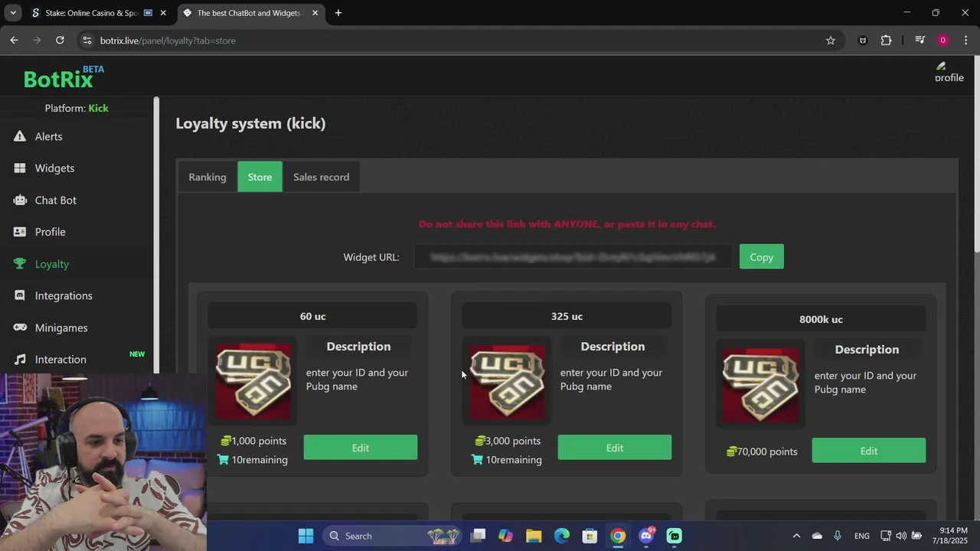Go back to previous page
This screenshot has height=551, width=980.
tap(14, 41)
